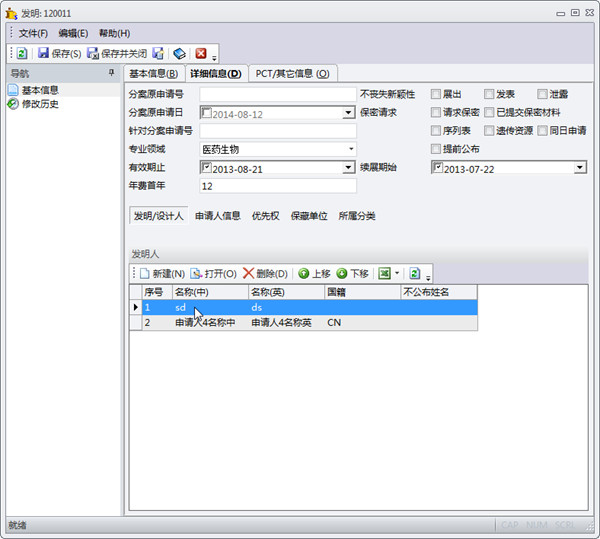Image resolution: width=600 pixels, height=539 pixels.
Task: Sort by 序号 column header
Action: 157,292
